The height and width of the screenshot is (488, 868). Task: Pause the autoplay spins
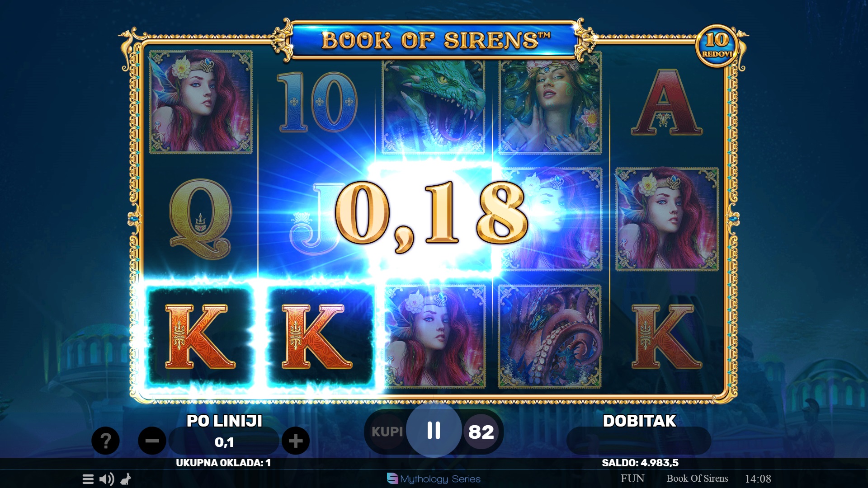[x=434, y=431]
